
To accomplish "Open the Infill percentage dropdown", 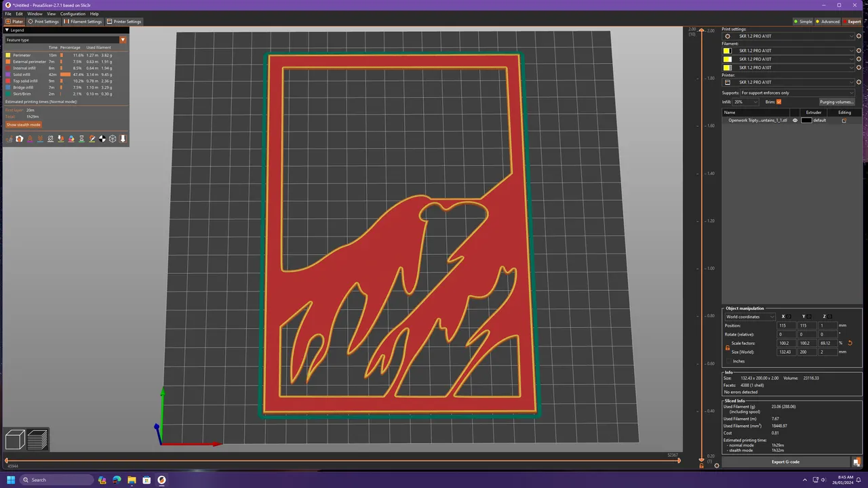I will pyautogui.click(x=746, y=102).
